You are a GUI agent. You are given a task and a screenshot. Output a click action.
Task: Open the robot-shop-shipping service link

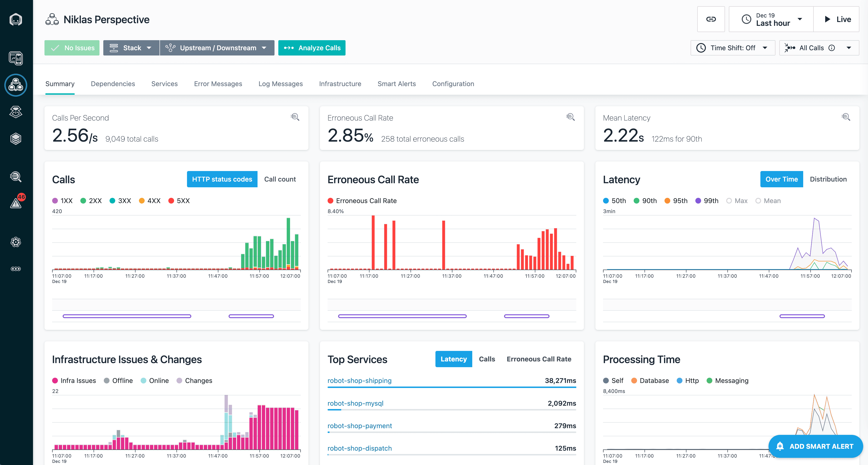(x=360, y=380)
